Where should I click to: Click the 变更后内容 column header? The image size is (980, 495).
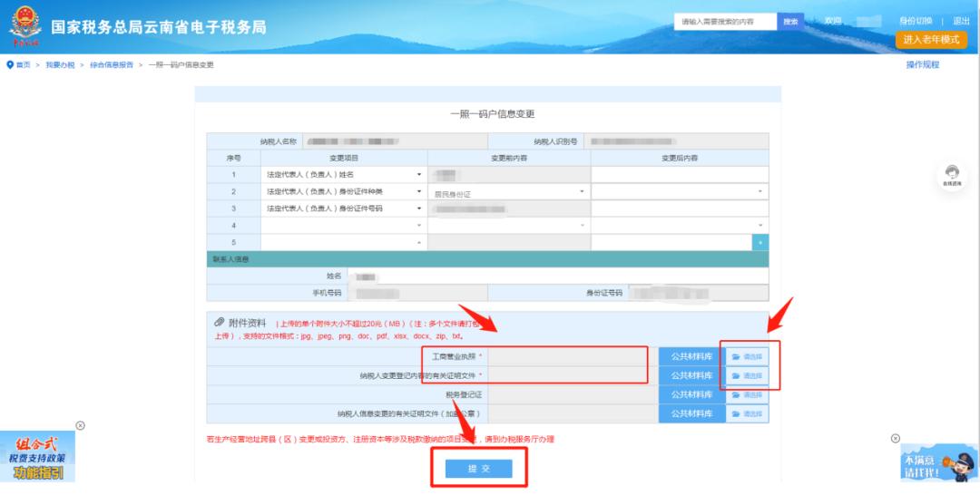[x=680, y=158]
